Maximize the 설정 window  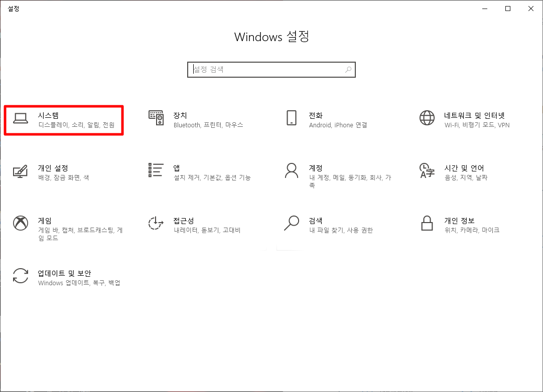[x=508, y=9]
